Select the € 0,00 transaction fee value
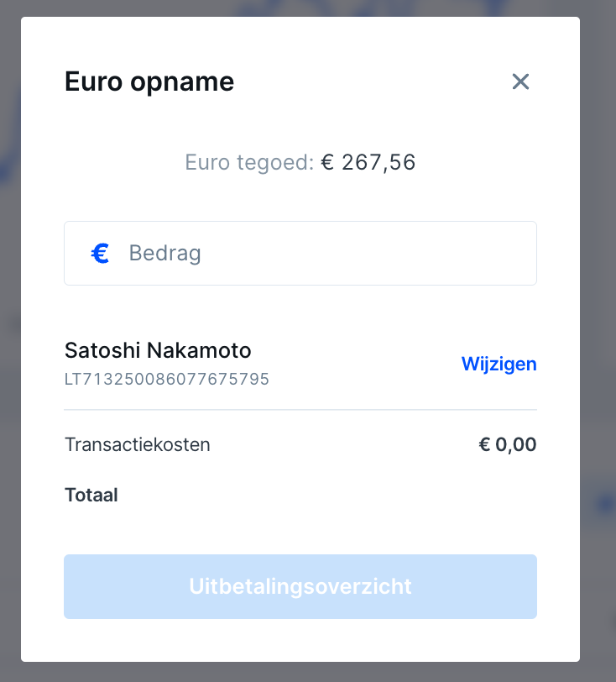The image size is (616, 682). coord(508,444)
